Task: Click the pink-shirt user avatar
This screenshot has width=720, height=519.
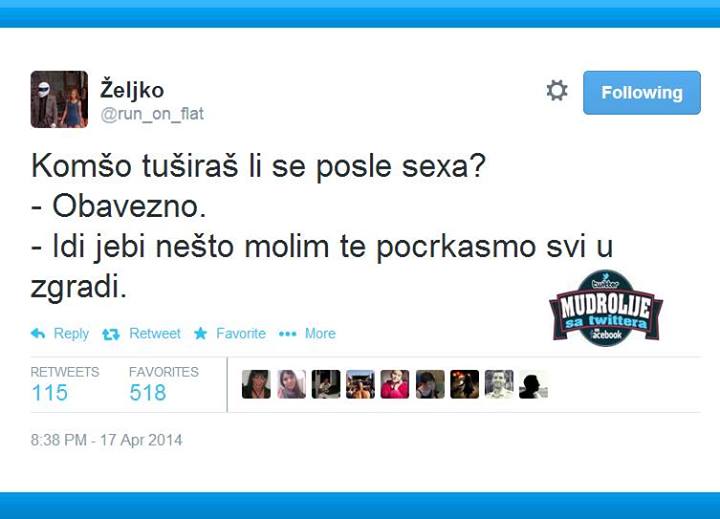Action: click(395, 384)
